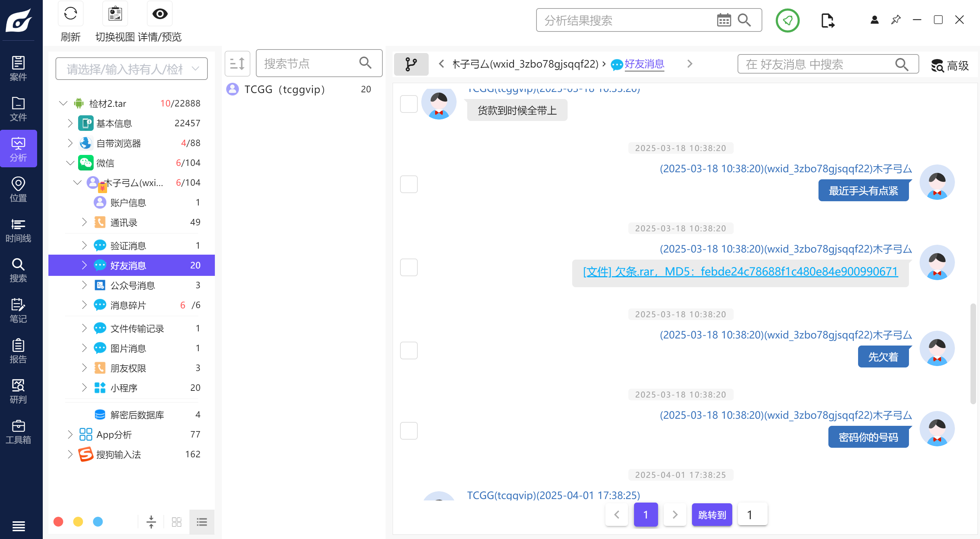The height and width of the screenshot is (539, 980).
Task: Open the 研判 (Analysis judgment) sidebar section
Action: tap(18, 391)
